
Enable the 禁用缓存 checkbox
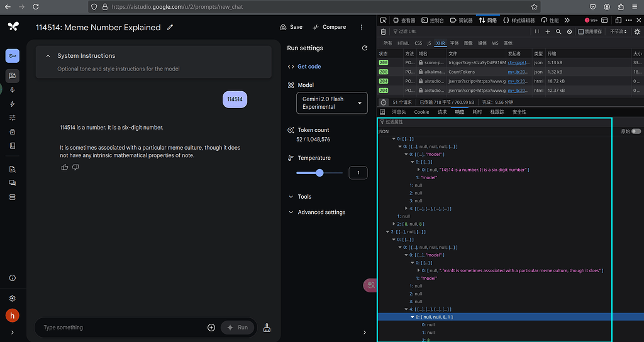coord(580,31)
